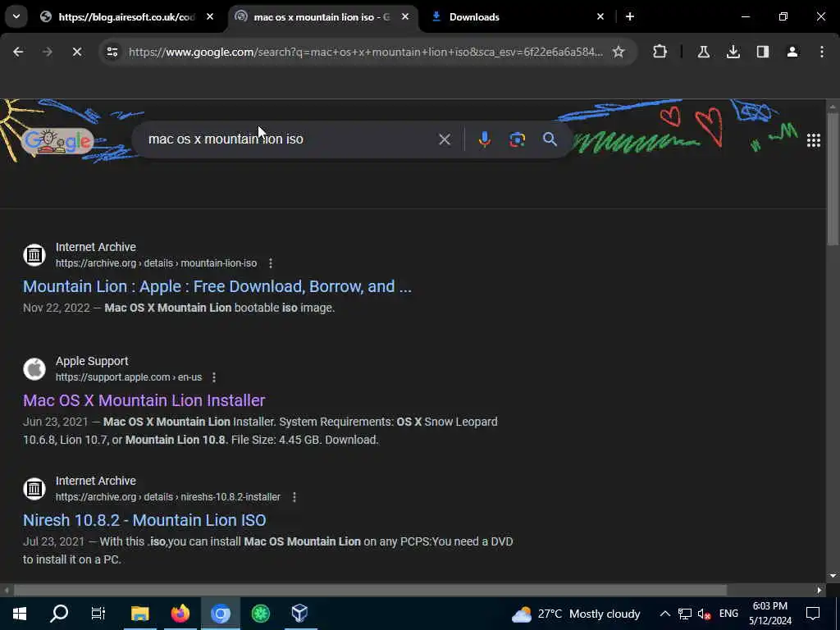Click the Apple Support favicon
This screenshot has width=840, height=630.
point(34,368)
